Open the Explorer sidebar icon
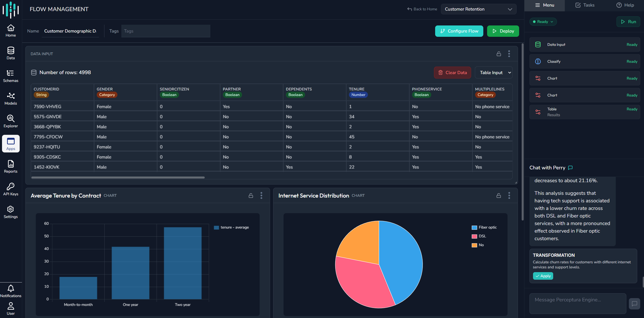The width and height of the screenshot is (644, 318). click(x=11, y=121)
